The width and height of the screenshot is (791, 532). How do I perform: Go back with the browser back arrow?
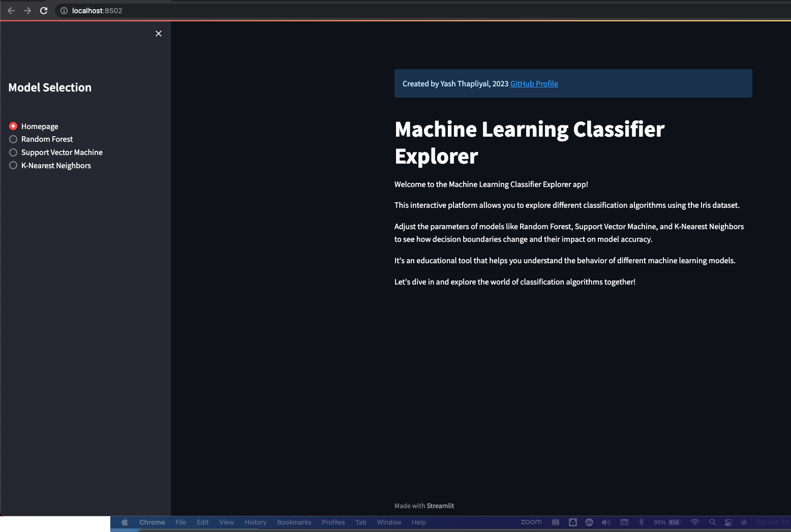[11, 11]
